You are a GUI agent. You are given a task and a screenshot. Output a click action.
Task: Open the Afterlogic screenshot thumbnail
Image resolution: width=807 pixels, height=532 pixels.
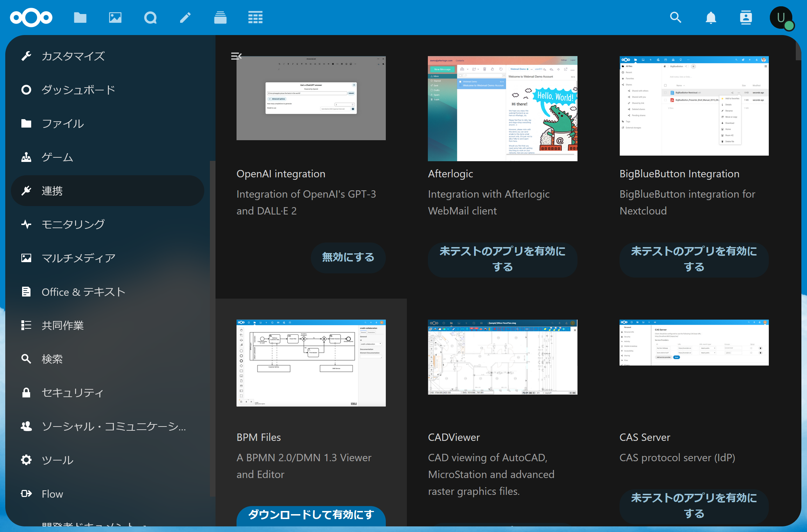pos(502,109)
